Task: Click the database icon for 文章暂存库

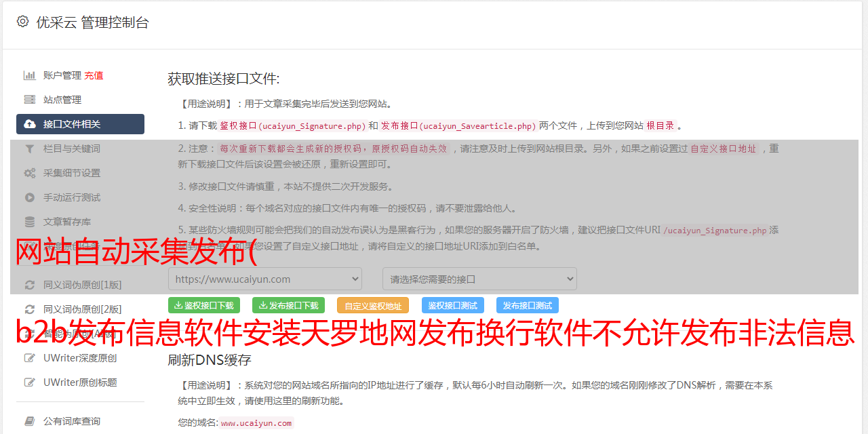Action: pyautogui.click(x=30, y=222)
